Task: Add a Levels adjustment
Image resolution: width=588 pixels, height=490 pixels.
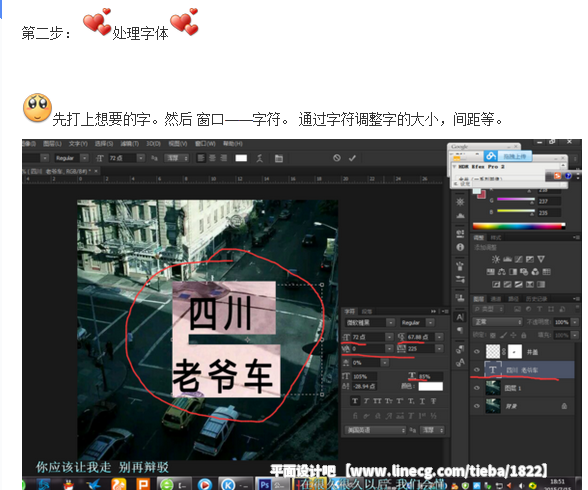Action: pos(507,259)
